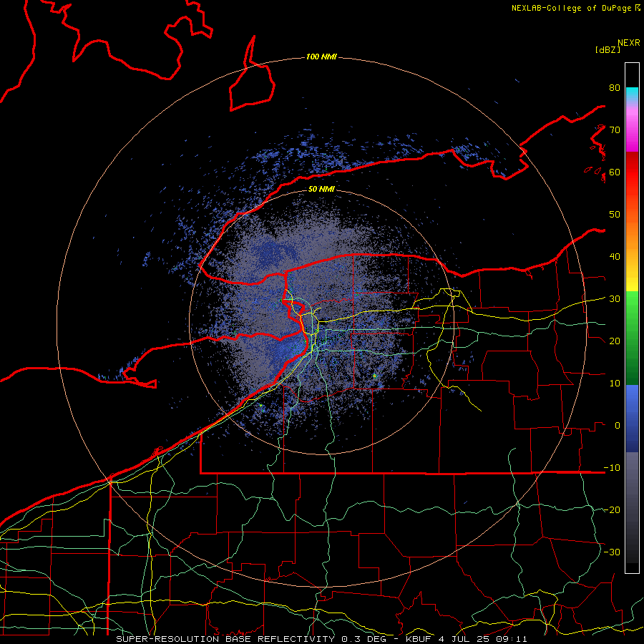Click the 10 dBZ scale value

tap(615, 384)
